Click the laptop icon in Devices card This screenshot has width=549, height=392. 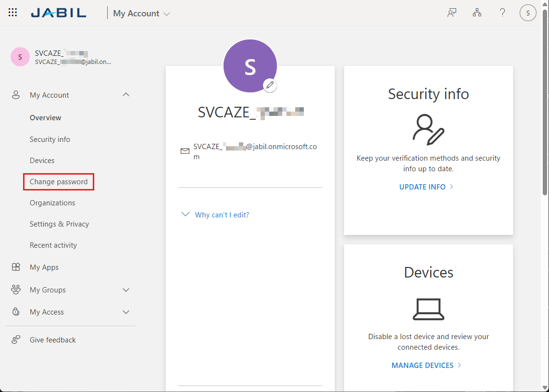click(x=428, y=309)
